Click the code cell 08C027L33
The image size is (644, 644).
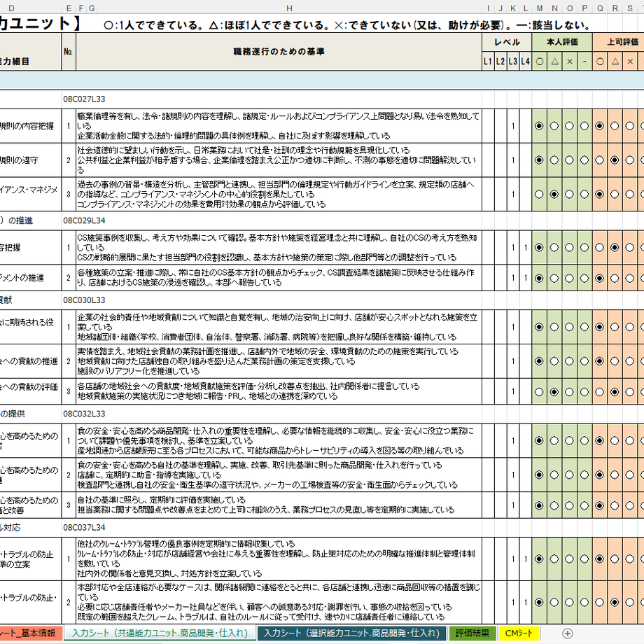click(84, 99)
